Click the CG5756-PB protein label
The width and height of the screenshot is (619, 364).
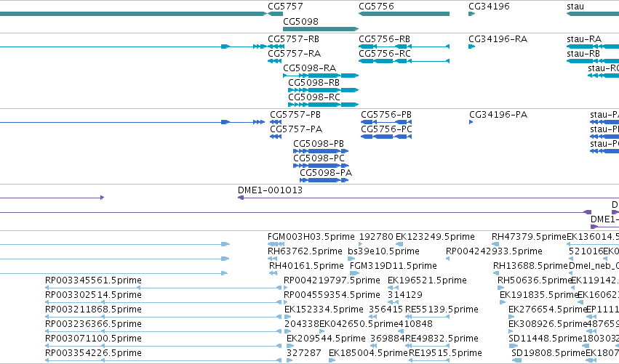(x=386, y=115)
